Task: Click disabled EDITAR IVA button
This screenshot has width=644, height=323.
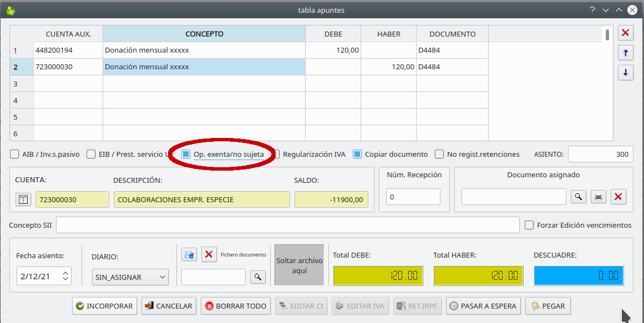Action: coord(360,306)
